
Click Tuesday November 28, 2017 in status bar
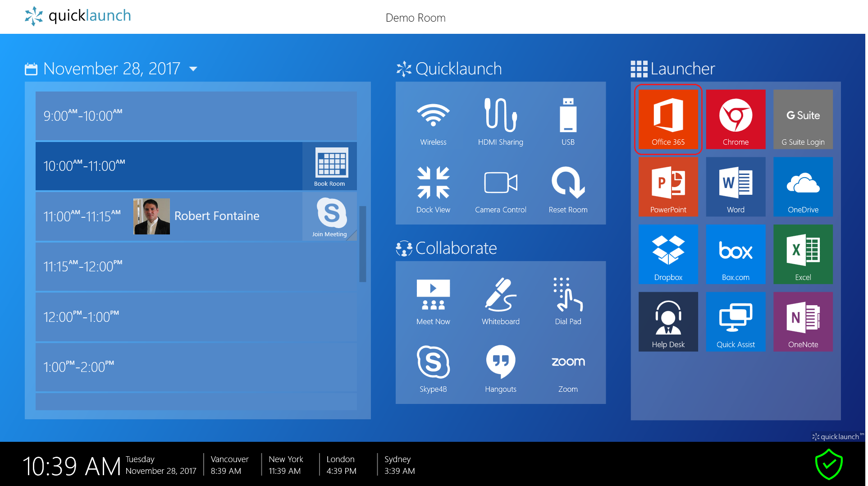click(161, 466)
